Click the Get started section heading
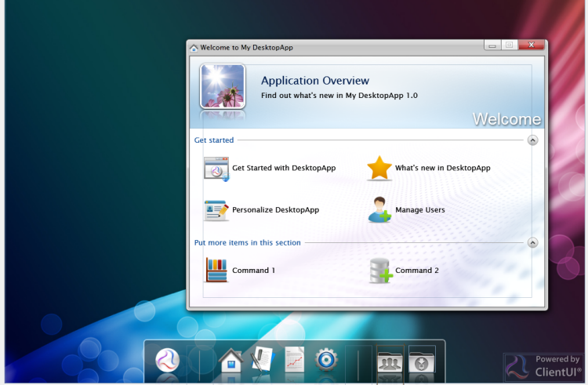The height and width of the screenshot is (385, 588). [214, 140]
